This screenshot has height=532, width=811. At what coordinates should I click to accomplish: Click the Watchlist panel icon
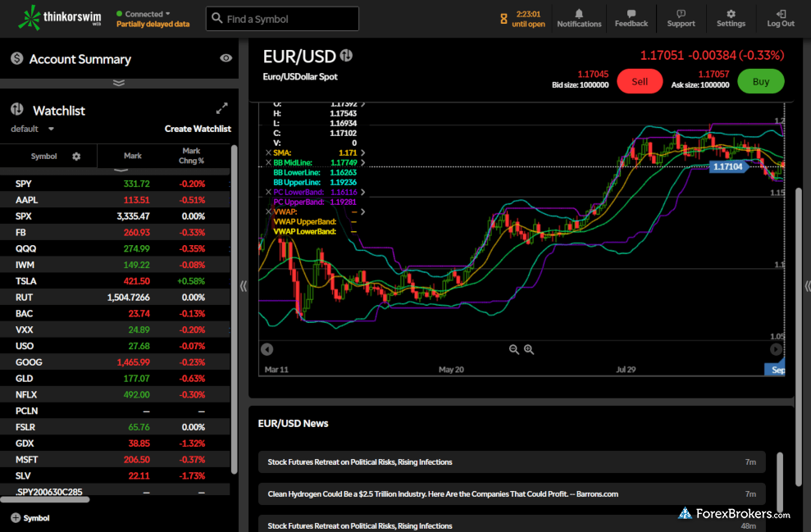17,109
